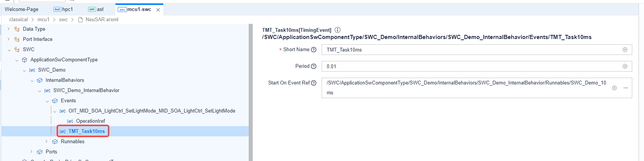Image resolution: width=644 pixels, height=161 pixels.
Task: Expand the Data Type tree node
Action: (8, 29)
